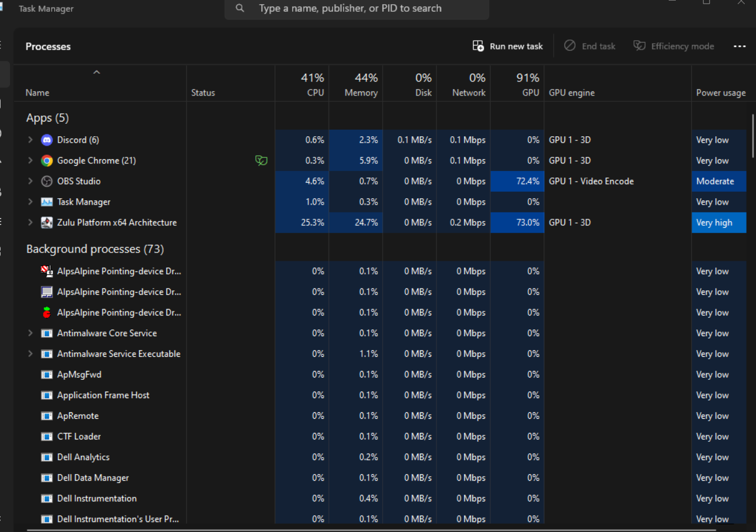
Task: Expand the Antimalware Core Service group
Action: click(x=30, y=333)
